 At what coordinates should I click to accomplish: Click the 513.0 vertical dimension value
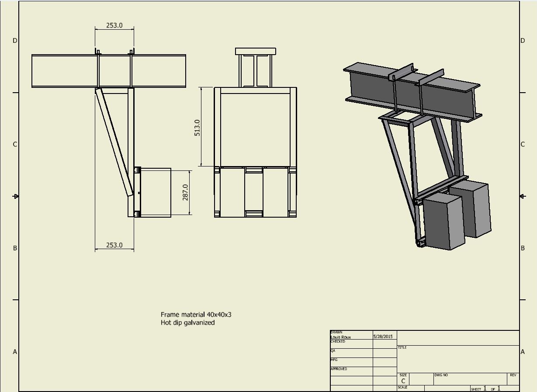[197, 128]
